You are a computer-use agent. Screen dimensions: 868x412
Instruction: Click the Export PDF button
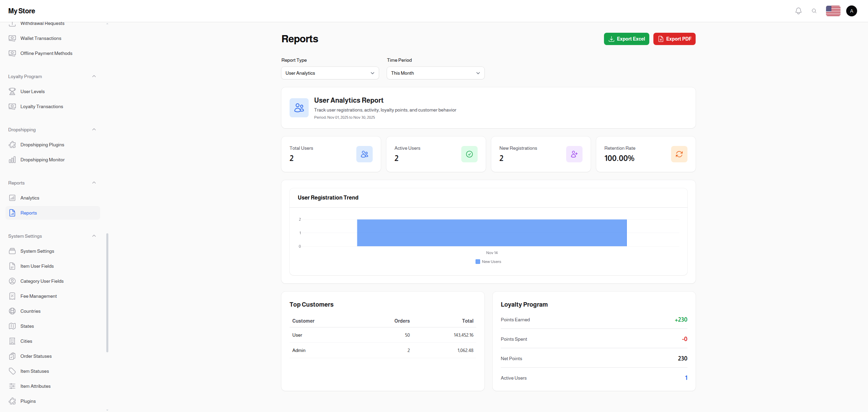coord(674,39)
